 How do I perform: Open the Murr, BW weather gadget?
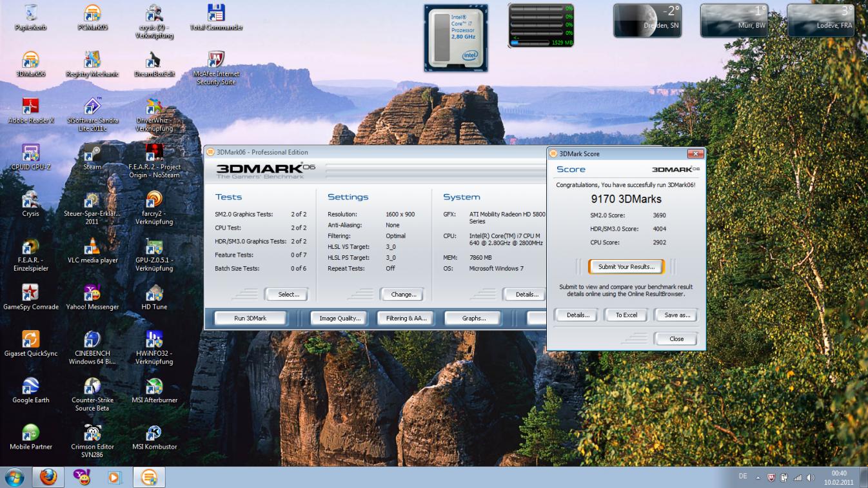(x=735, y=20)
